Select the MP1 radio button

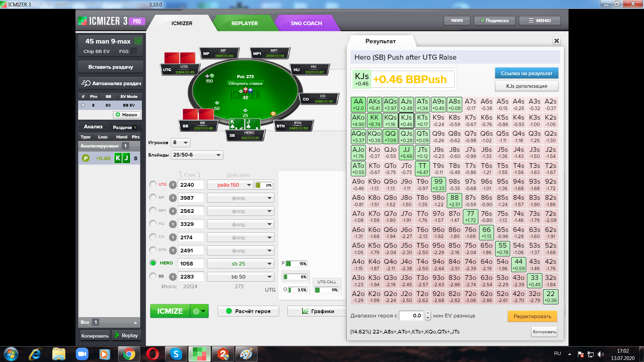[x=153, y=210]
